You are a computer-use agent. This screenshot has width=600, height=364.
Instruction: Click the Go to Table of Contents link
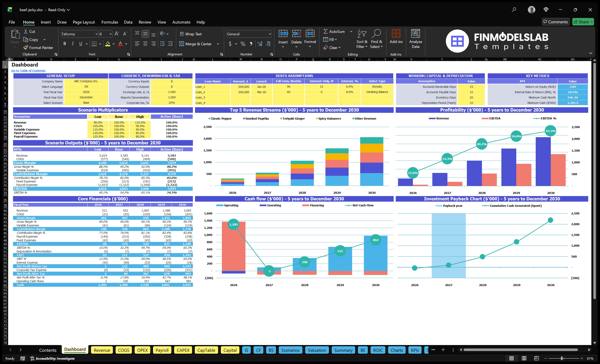point(28,71)
